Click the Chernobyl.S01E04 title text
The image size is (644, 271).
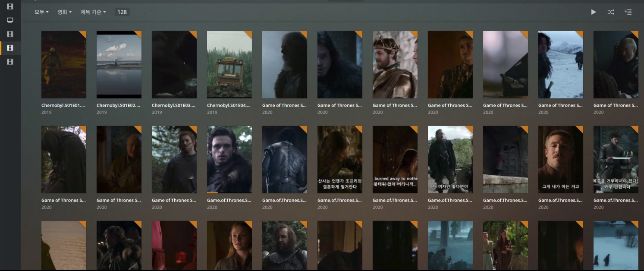pyautogui.click(x=229, y=105)
